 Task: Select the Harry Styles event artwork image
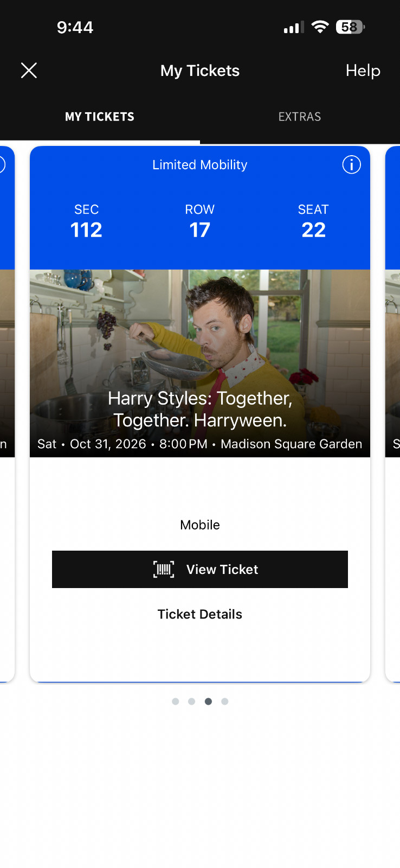pos(199,336)
